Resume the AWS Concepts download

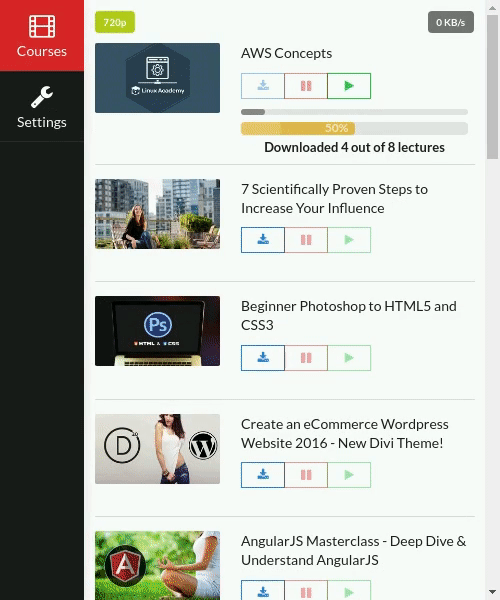click(349, 86)
